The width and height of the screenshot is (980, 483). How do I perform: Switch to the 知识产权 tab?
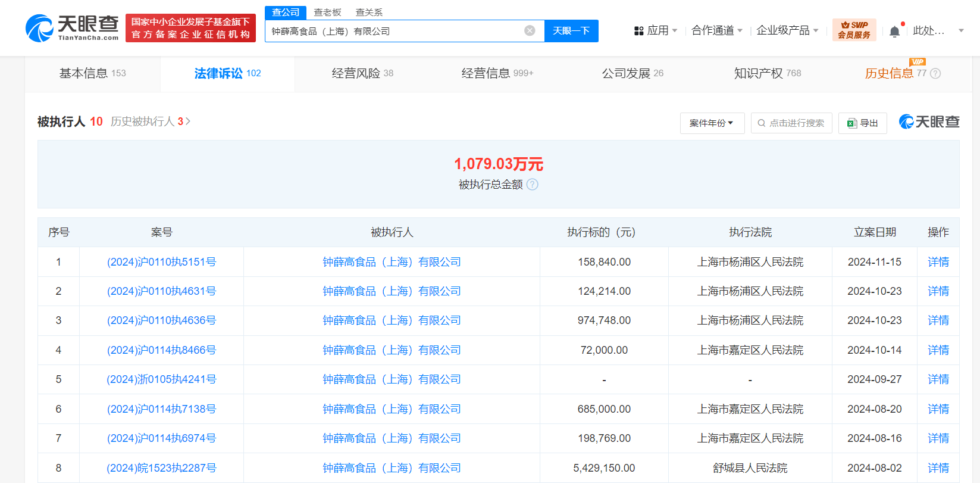[x=767, y=73]
